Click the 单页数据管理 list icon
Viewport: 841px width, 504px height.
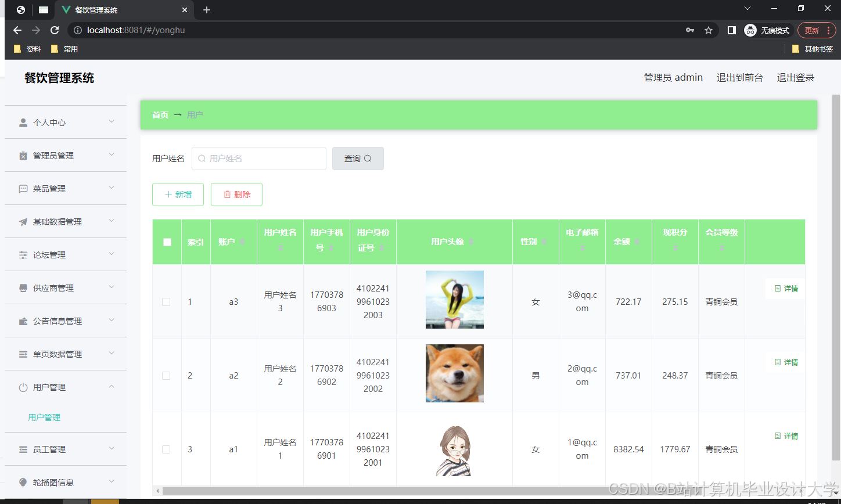click(23, 354)
